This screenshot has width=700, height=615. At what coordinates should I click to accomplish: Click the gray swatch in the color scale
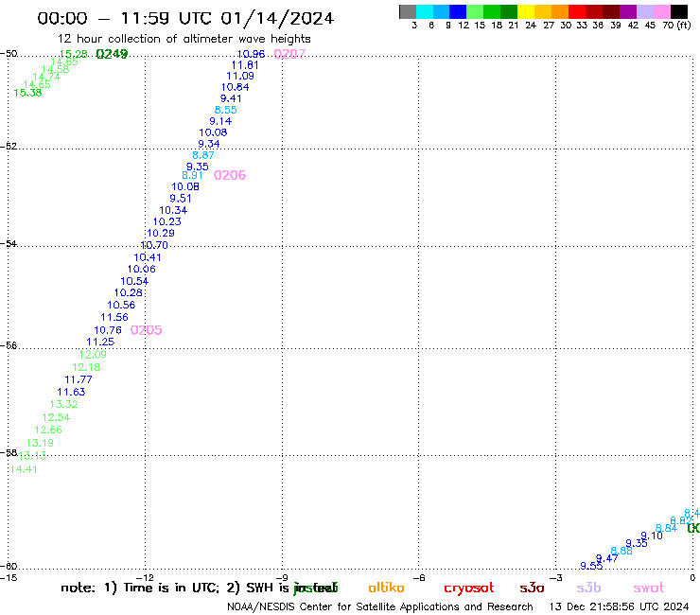[408, 11]
